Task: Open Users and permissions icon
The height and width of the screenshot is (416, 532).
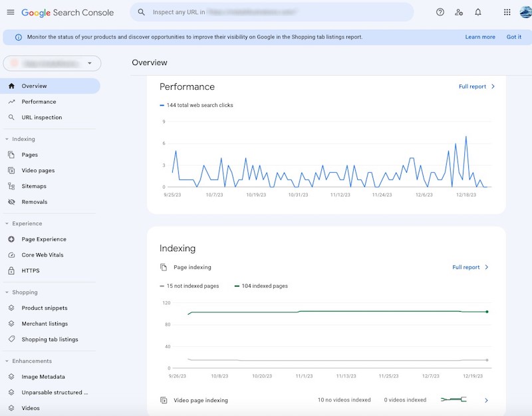Action: click(459, 12)
